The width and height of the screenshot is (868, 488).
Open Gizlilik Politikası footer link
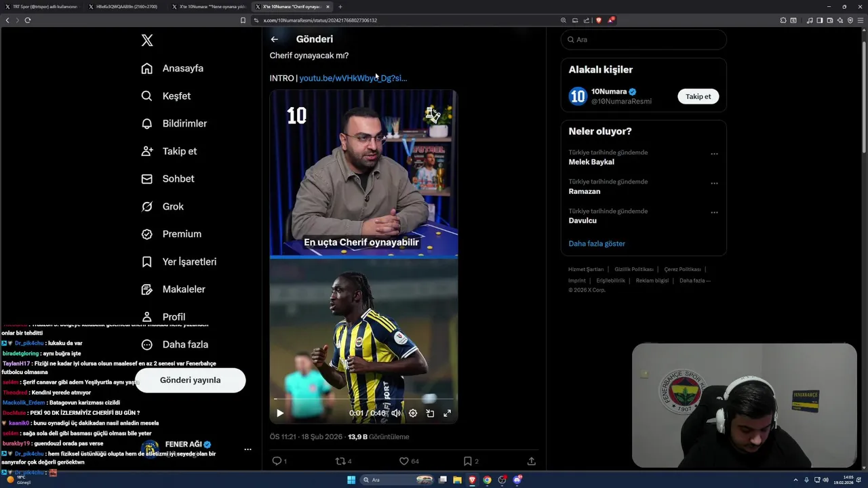[x=634, y=269]
